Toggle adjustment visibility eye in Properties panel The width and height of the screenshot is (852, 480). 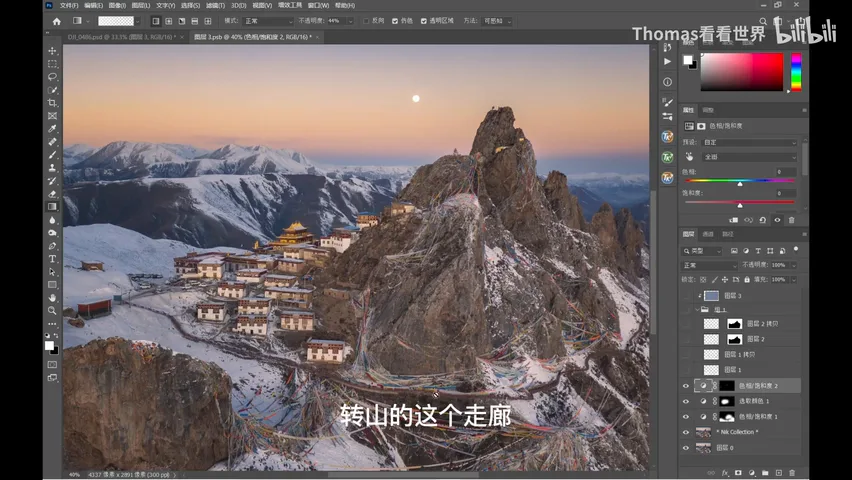pos(777,220)
